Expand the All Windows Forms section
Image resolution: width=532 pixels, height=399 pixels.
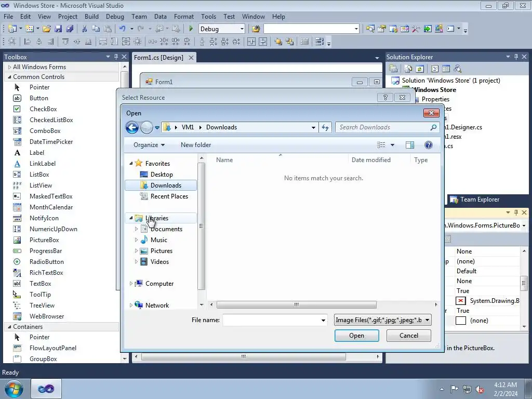(9, 67)
